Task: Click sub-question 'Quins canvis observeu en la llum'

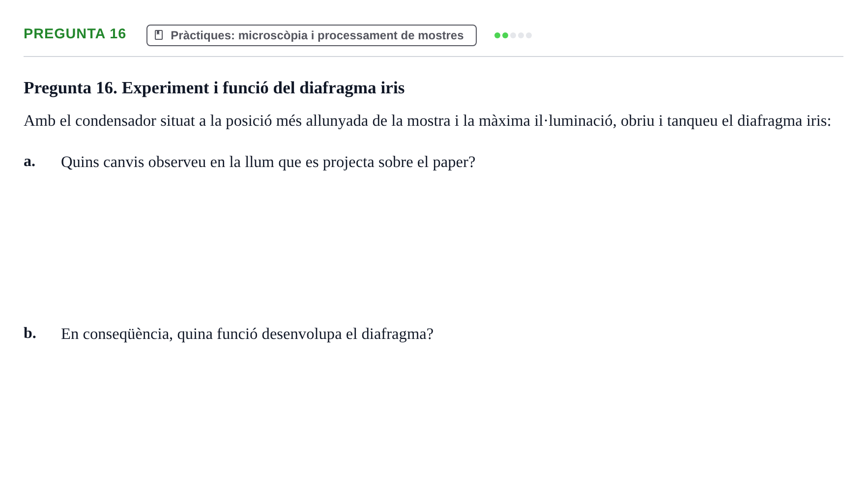Action: pos(268,162)
